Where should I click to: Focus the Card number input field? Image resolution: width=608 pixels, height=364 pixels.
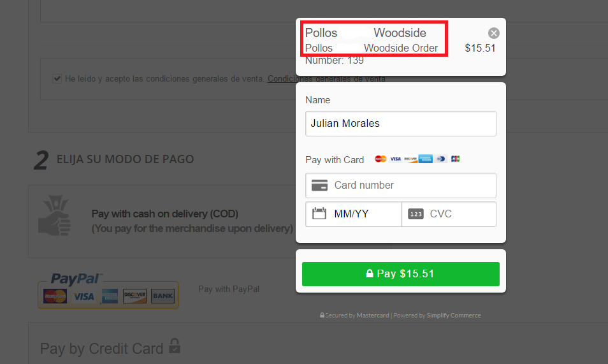400,186
